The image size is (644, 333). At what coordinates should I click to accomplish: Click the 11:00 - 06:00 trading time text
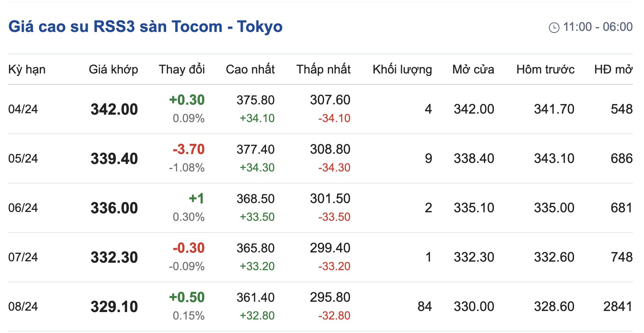click(598, 27)
